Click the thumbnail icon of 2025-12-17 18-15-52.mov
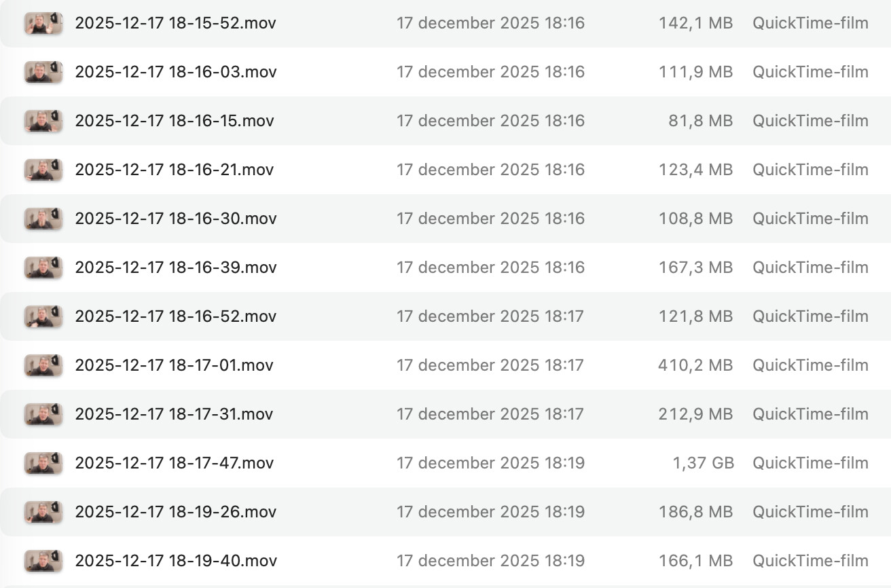This screenshot has height=588, width=891. coord(43,24)
